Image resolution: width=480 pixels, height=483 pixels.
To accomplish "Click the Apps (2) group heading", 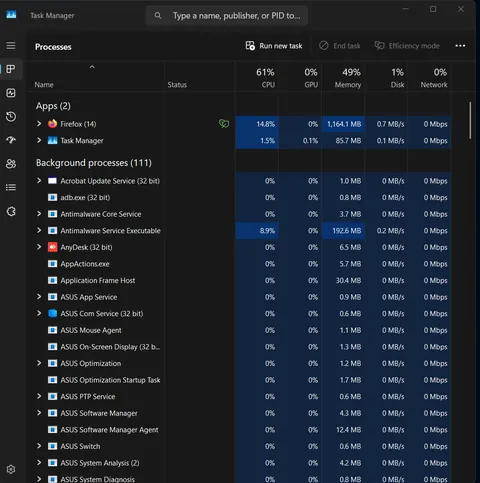I will coord(53,106).
